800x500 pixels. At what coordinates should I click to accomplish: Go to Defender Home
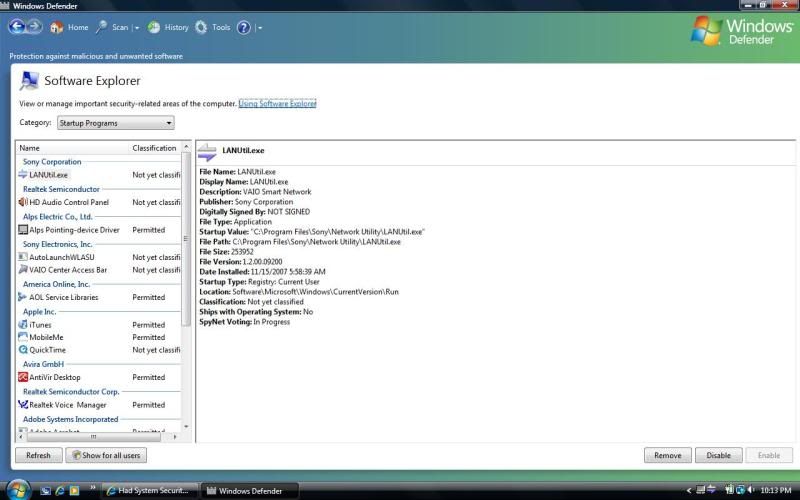coord(70,28)
